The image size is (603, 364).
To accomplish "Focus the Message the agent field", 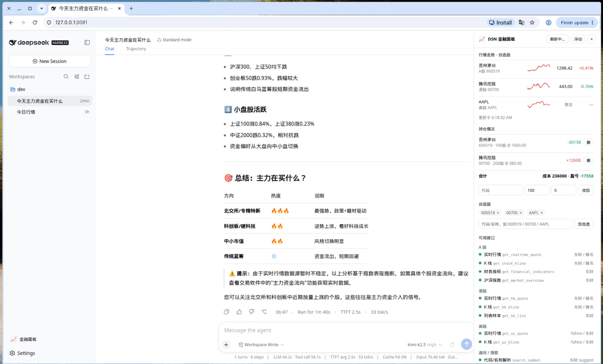I will point(346,330).
